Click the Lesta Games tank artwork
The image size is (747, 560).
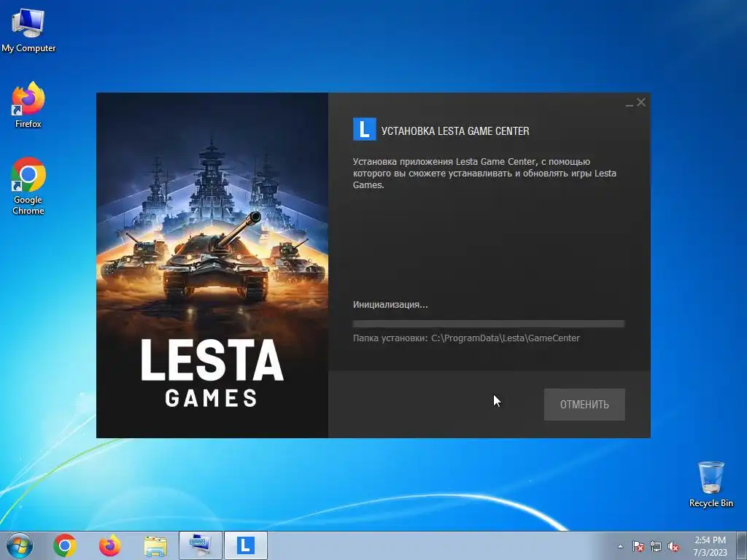[212, 265]
